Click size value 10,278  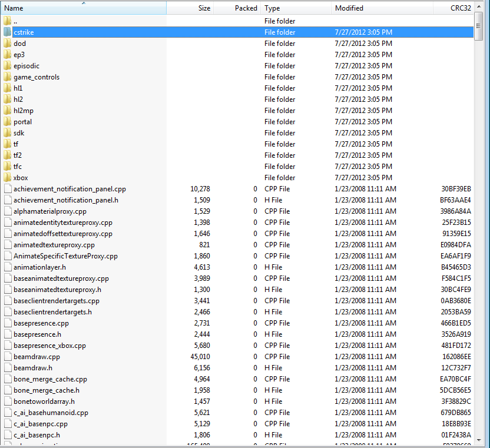point(200,189)
